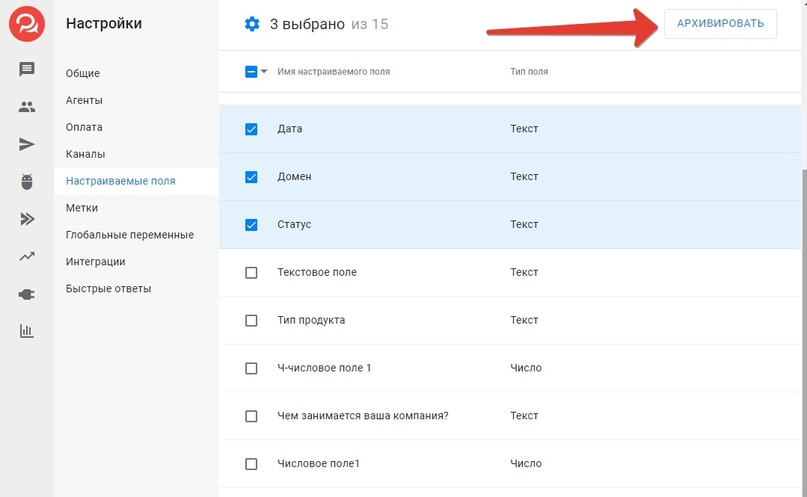Viewport: 807px width, 497px height.
Task: Expand the select-all dropdown arrow
Action: coord(264,72)
